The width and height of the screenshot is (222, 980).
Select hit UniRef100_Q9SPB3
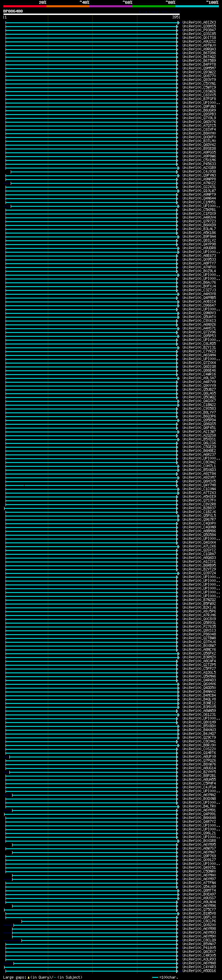(x=199, y=114)
